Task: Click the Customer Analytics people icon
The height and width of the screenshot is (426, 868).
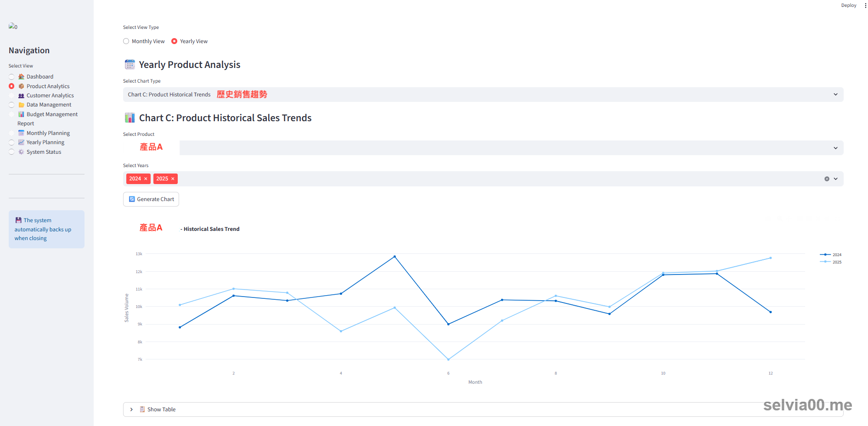Action: (x=21, y=95)
